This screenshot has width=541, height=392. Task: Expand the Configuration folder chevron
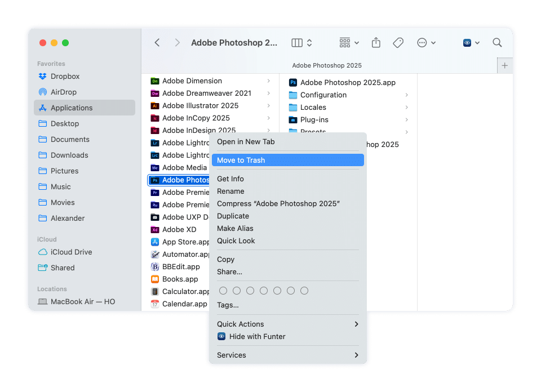[407, 95]
